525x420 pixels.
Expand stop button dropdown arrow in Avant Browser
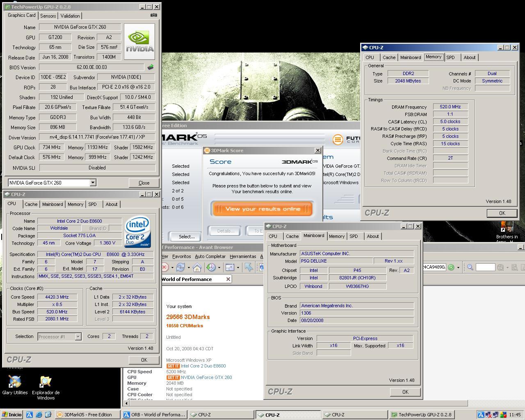(172, 267)
